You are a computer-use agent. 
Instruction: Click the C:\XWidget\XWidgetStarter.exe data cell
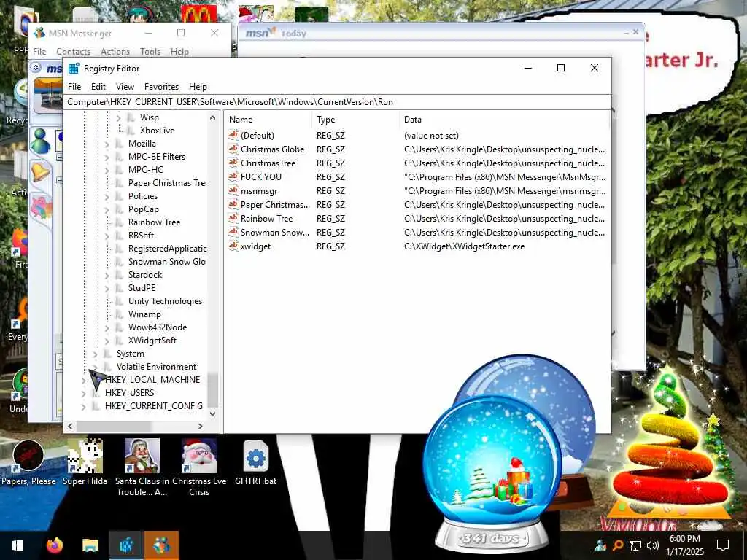click(x=464, y=246)
